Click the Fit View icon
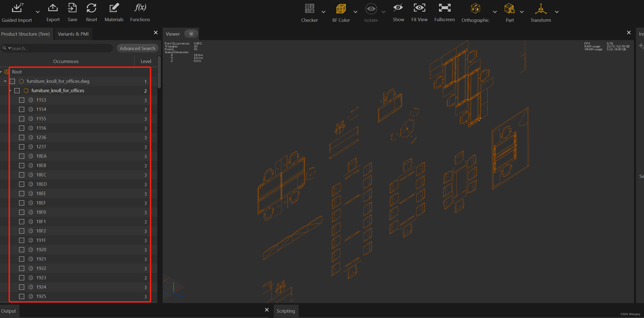This screenshot has width=644, height=318. tap(419, 8)
